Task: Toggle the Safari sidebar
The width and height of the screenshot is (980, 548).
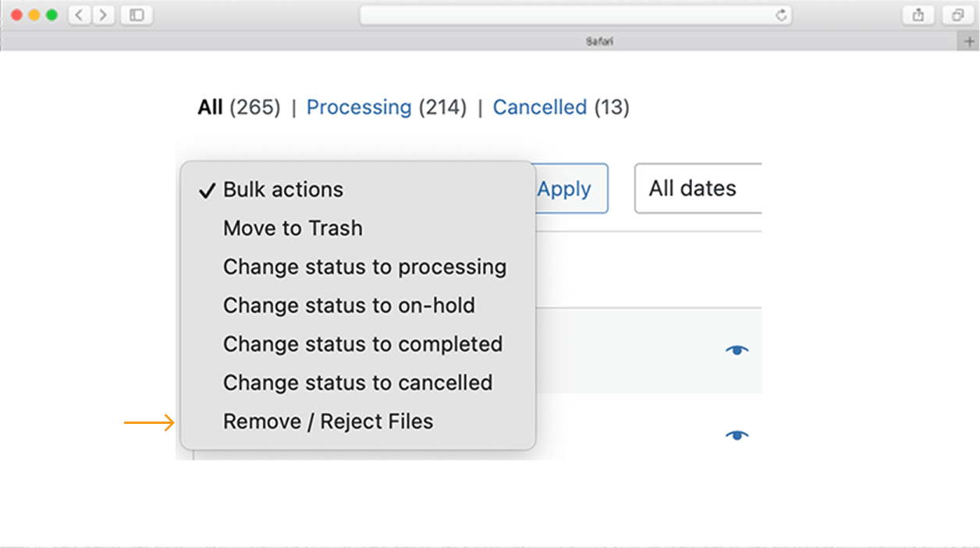Action: pos(136,15)
